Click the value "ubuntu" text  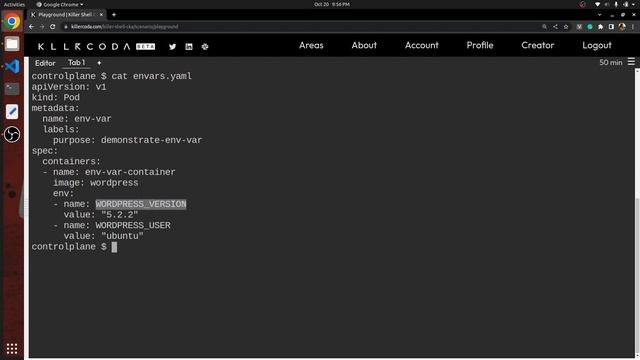(122, 236)
